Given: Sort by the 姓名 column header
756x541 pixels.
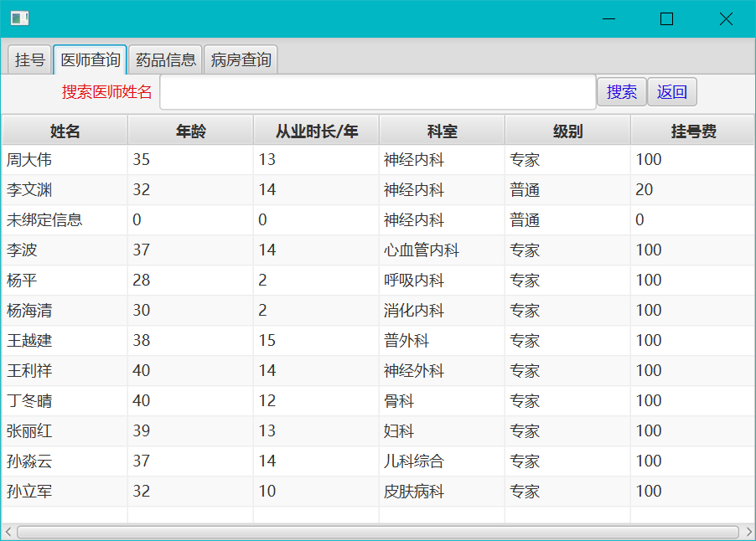Looking at the screenshot, I should pyautogui.click(x=65, y=131).
